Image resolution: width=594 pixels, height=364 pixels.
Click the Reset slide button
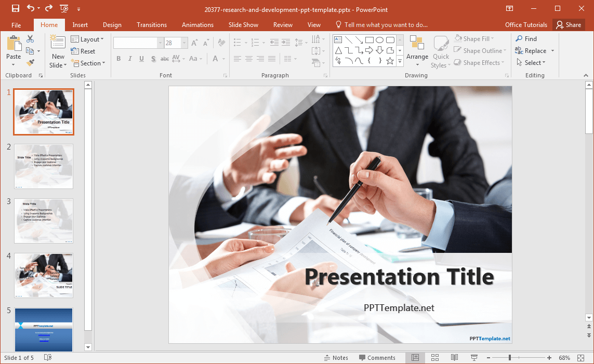point(83,51)
